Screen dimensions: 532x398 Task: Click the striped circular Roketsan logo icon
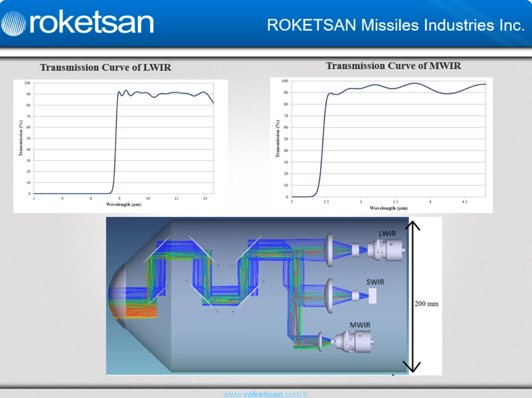(x=13, y=23)
